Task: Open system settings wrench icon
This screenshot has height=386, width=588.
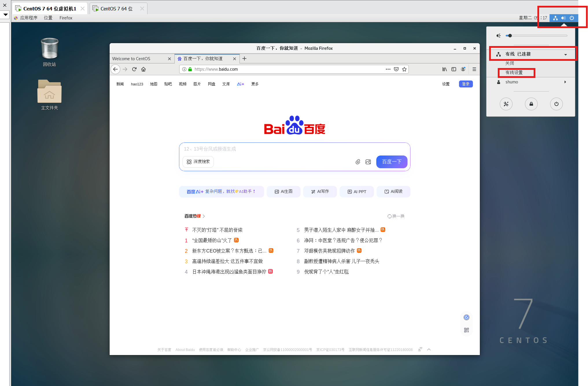Action: point(506,104)
